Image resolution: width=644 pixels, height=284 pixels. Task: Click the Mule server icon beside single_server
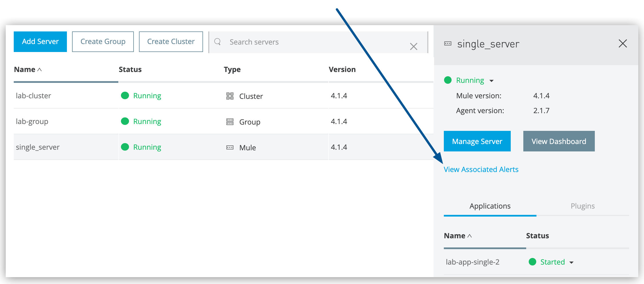click(230, 147)
